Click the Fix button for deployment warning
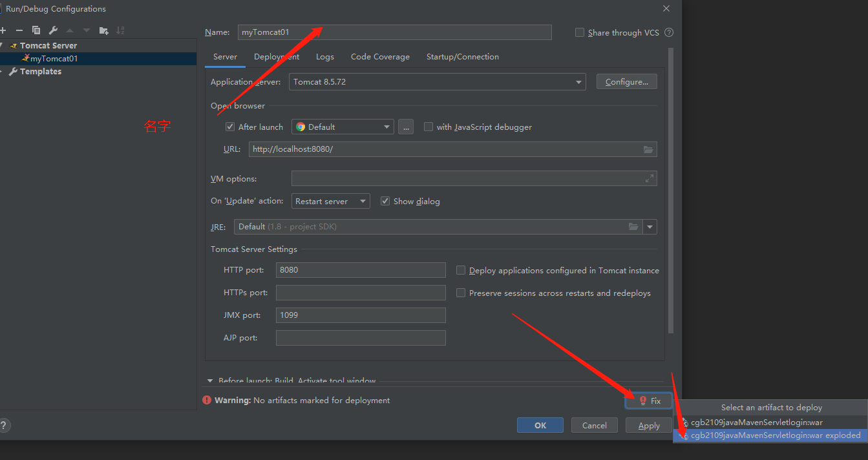Image resolution: width=868 pixels, height=460 pixels. point(648,401)
